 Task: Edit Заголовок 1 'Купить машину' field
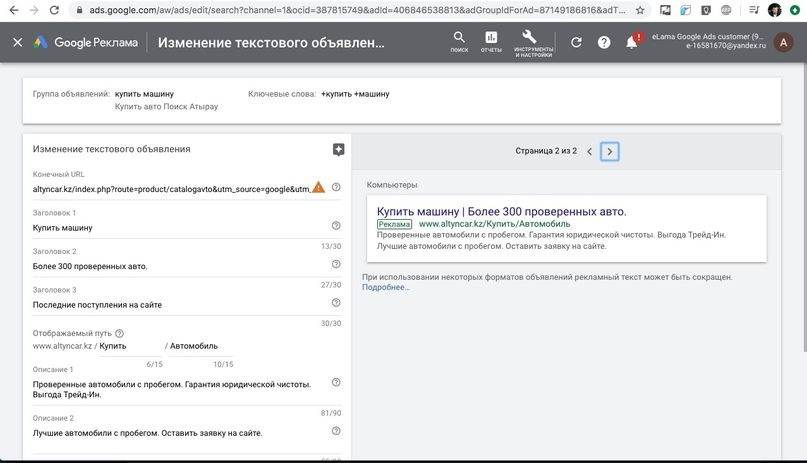[x=180, y=228]
